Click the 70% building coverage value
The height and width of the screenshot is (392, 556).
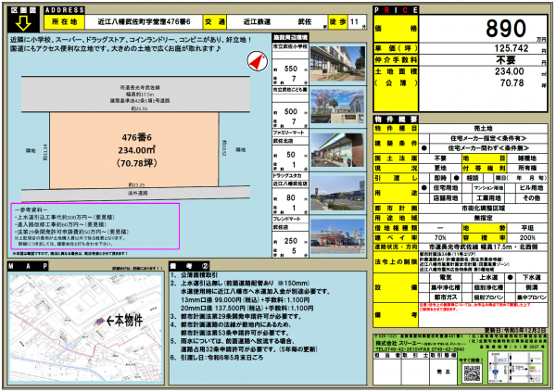click(440, 237)
